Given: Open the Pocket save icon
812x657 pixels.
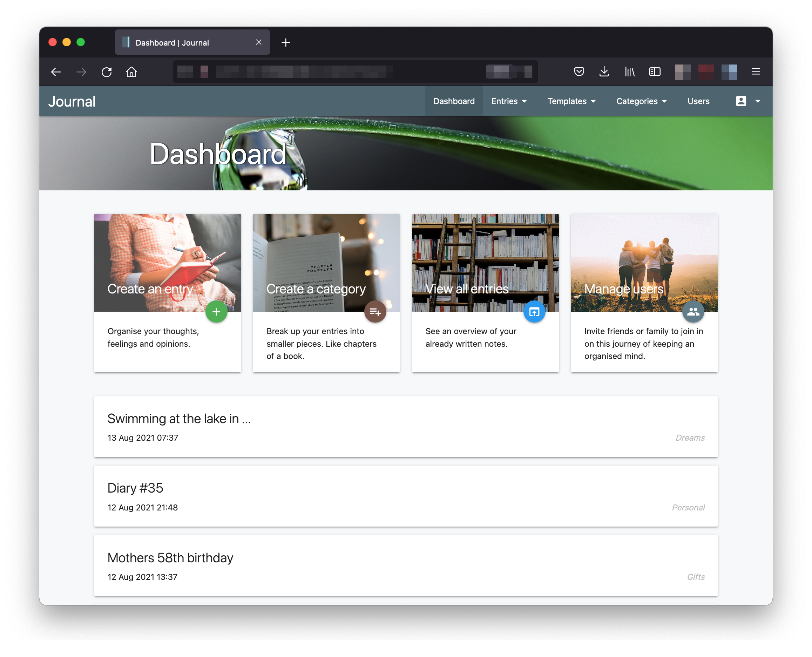Looking at the screenshot, I should [x=578, y=72].
